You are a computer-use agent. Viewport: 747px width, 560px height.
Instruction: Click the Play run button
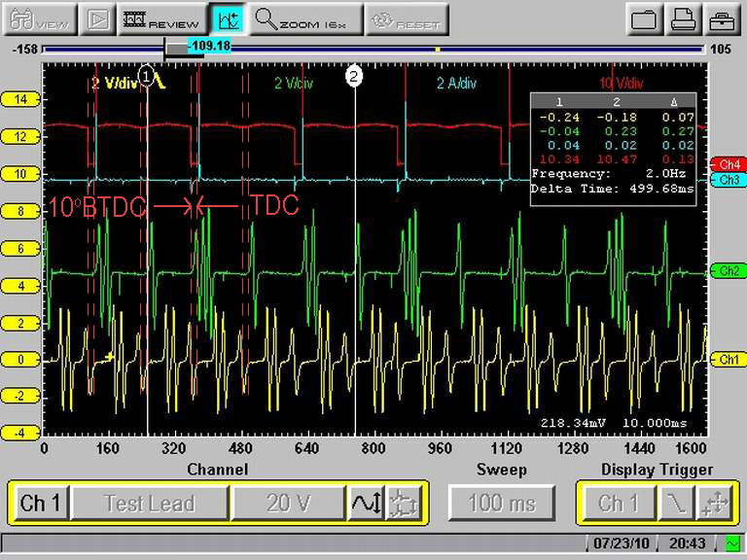click(x=97, y=19)
